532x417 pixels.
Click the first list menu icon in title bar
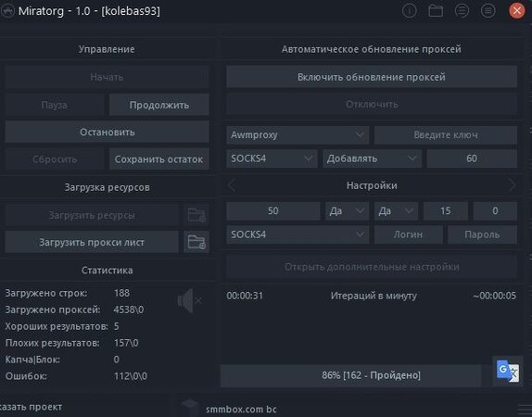coord(462,11)
